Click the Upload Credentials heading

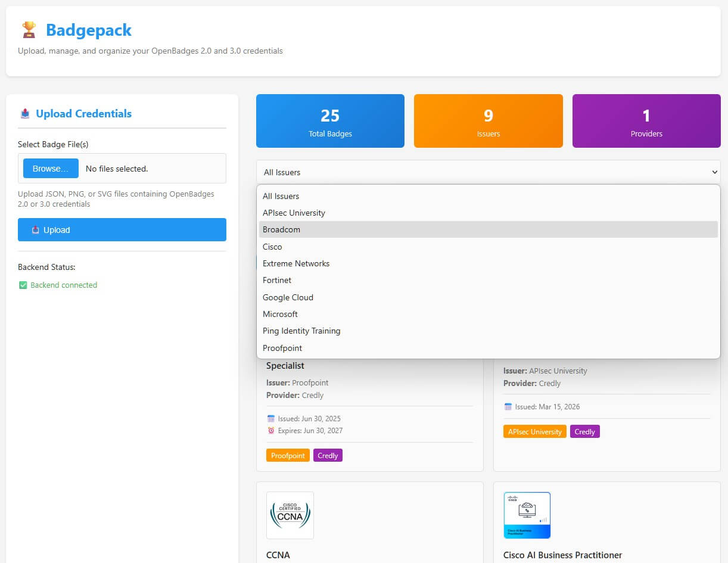click(84, 113)
